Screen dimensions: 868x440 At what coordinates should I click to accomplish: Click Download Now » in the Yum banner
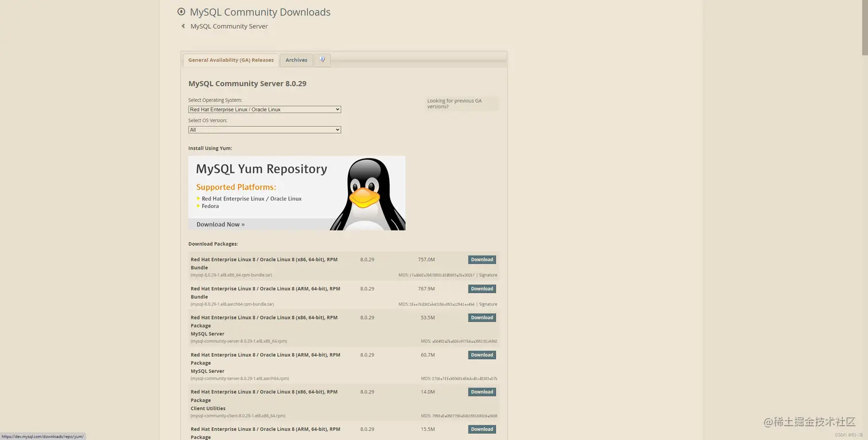(220, 225)
